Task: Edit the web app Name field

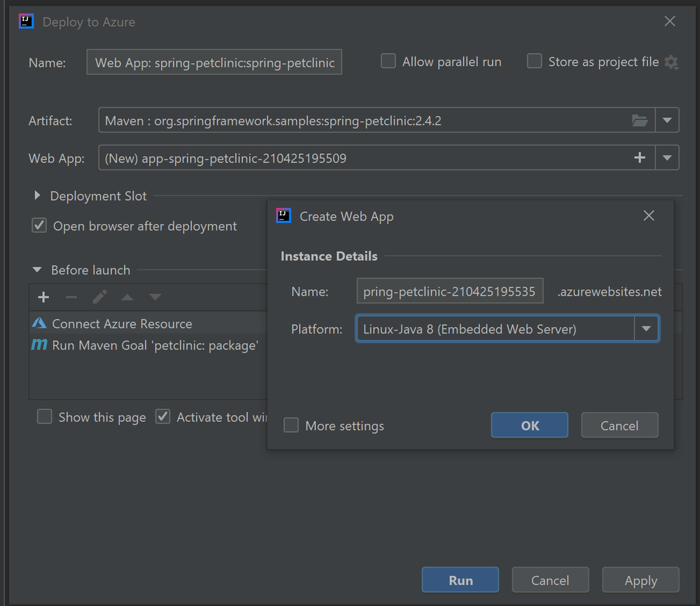Action: pyautogui.click(x=450, y=291)
